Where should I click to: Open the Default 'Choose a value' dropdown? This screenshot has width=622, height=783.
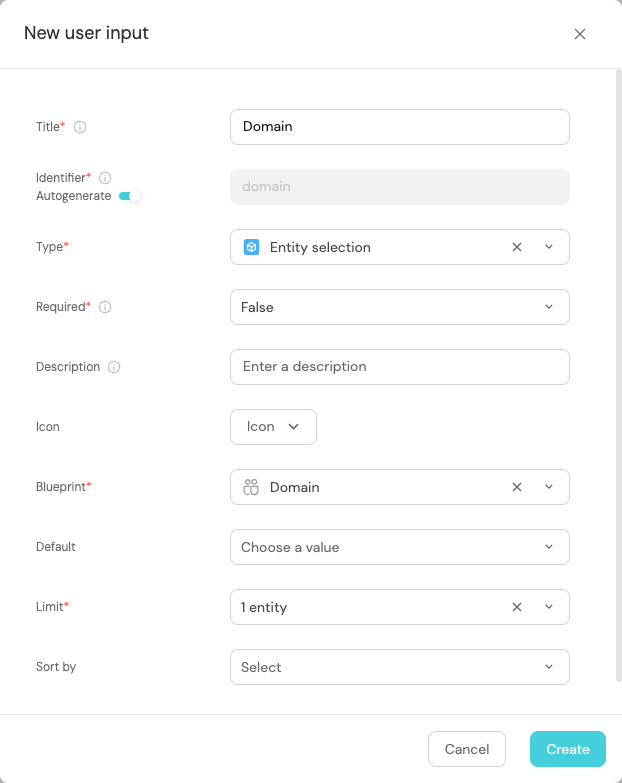click(399, 547)
